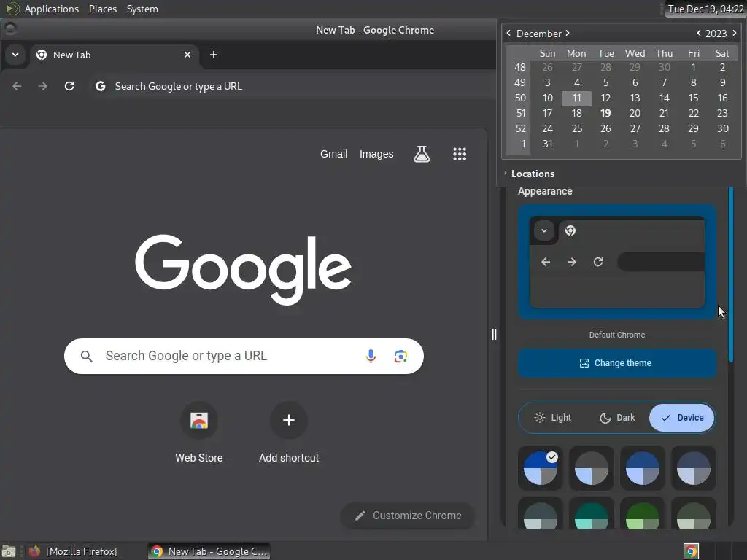The image size is (747, 560).
Task: Select December 31 in the calendar
Action: click(547, 144)
